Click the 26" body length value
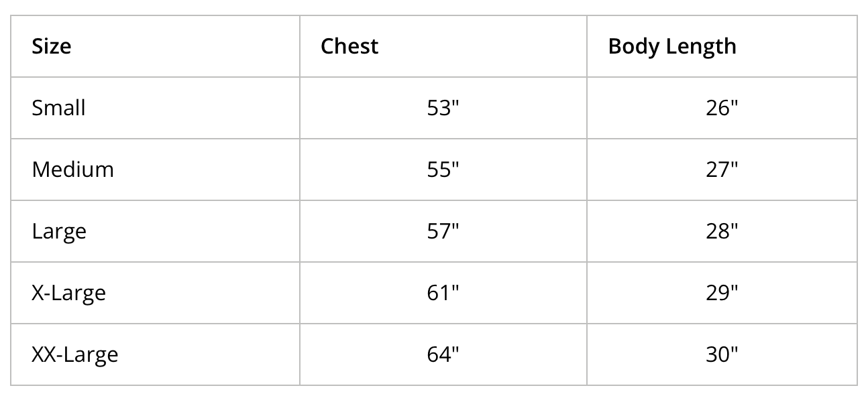This screenshot has height=398, width=868. click(722, 108)
